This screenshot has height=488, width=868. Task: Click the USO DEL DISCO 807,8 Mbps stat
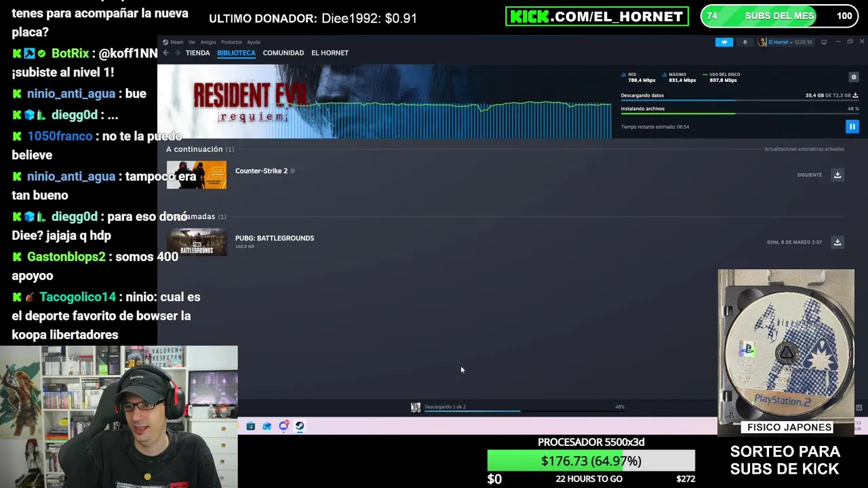coord(722,77)
